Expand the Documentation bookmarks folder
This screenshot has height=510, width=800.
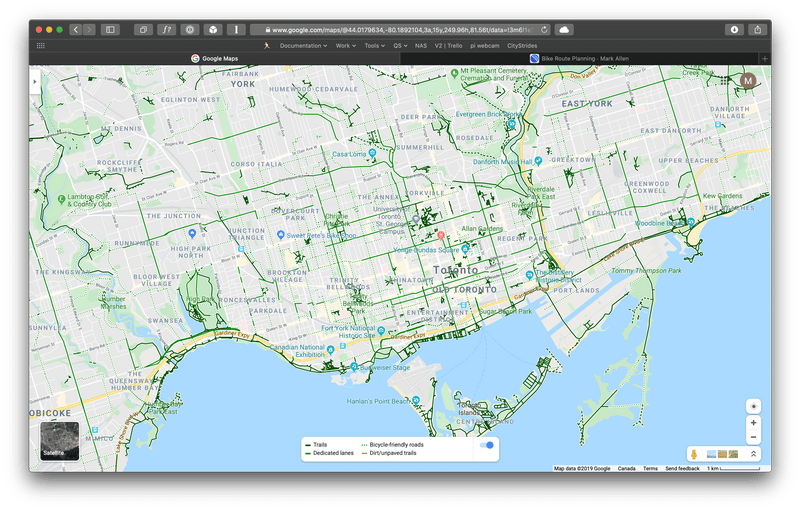pyautogui.click(x=303, y=45)
